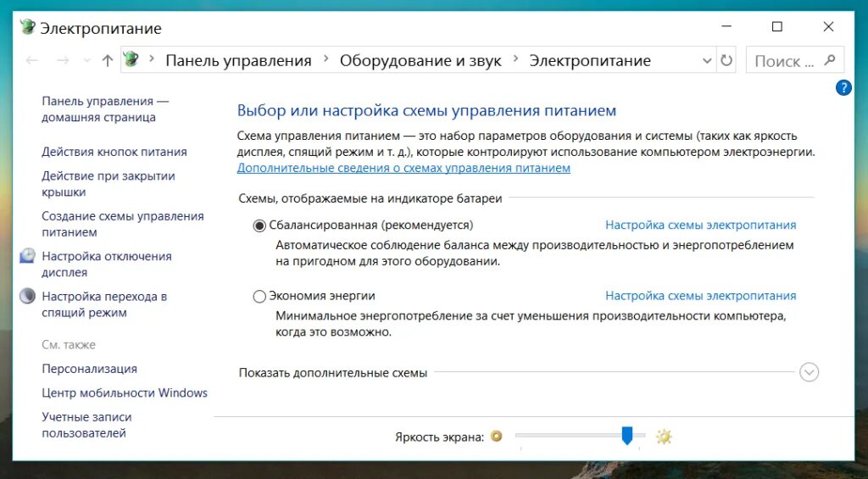Open Действия кнопок питания link

pyautogui.click(x=114, y=152)
